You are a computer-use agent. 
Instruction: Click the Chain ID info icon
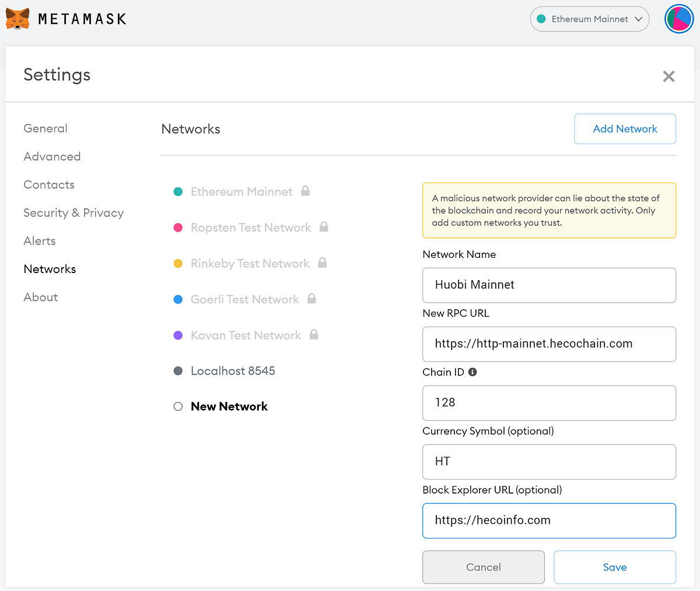[x=473, y=372]
